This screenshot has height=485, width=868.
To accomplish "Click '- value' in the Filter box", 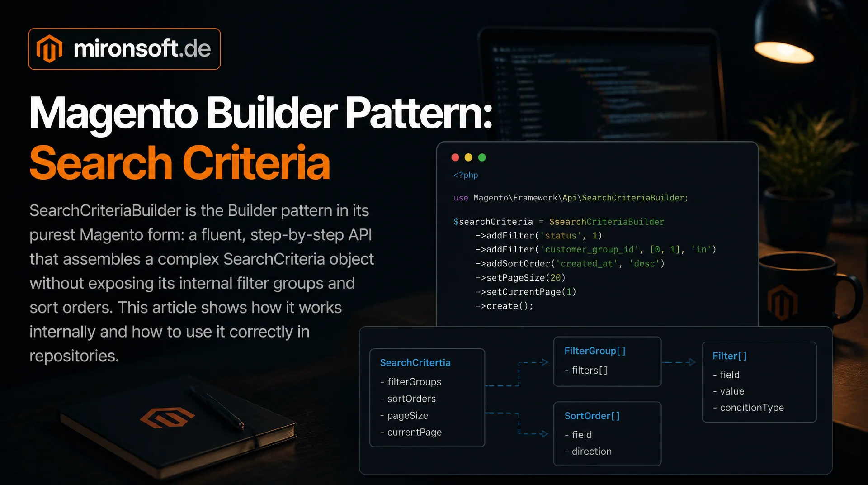I will 728,391.
